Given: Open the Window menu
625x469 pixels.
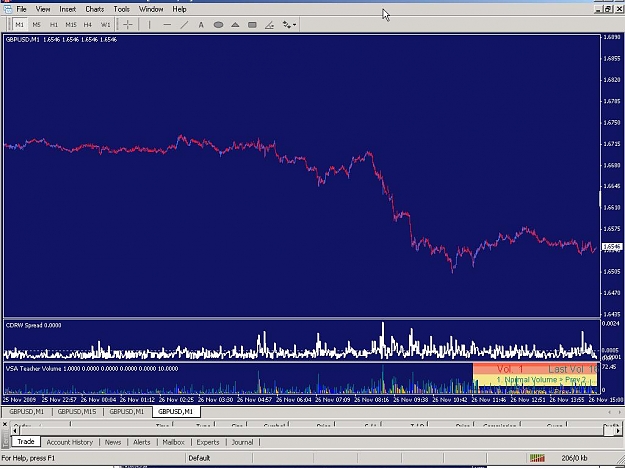Looking at the screenshot, I should pyautogui.click(x=151, y=9).
